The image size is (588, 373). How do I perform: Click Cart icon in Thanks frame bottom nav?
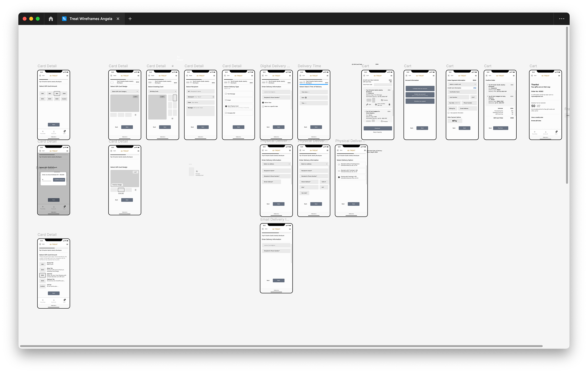pyautogui.click(x=556, y=132)
